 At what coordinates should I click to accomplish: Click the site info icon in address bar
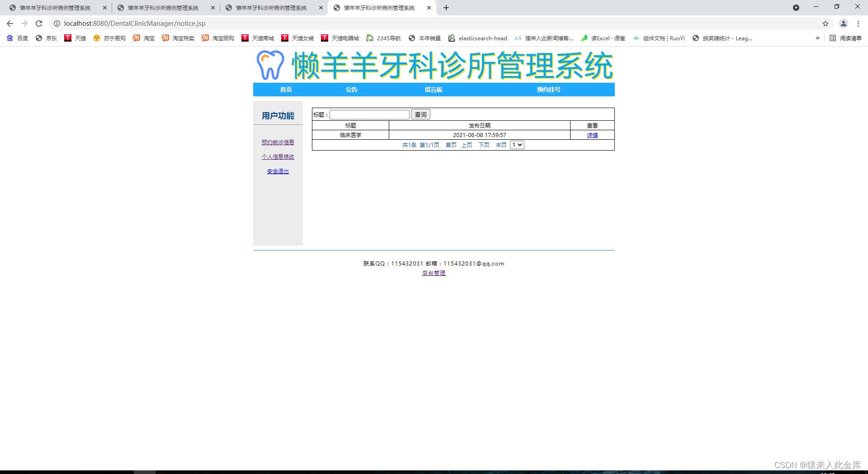click(57, 24)
